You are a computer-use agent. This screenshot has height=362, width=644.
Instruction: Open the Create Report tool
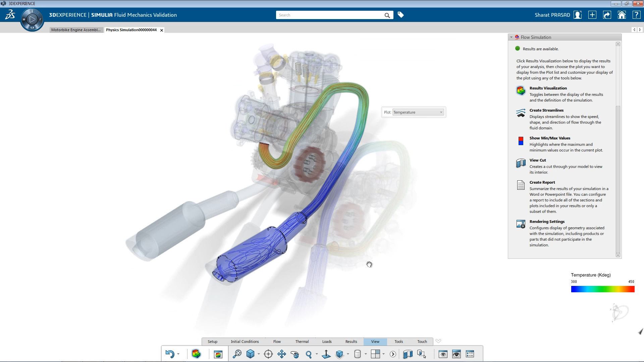pyautogui.click(x=521, y=185)
